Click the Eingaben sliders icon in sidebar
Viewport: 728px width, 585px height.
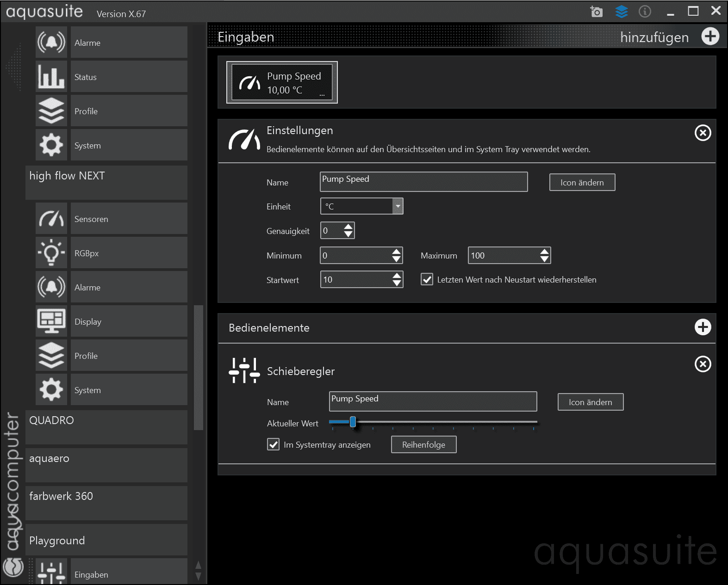(x=51, y=572)
